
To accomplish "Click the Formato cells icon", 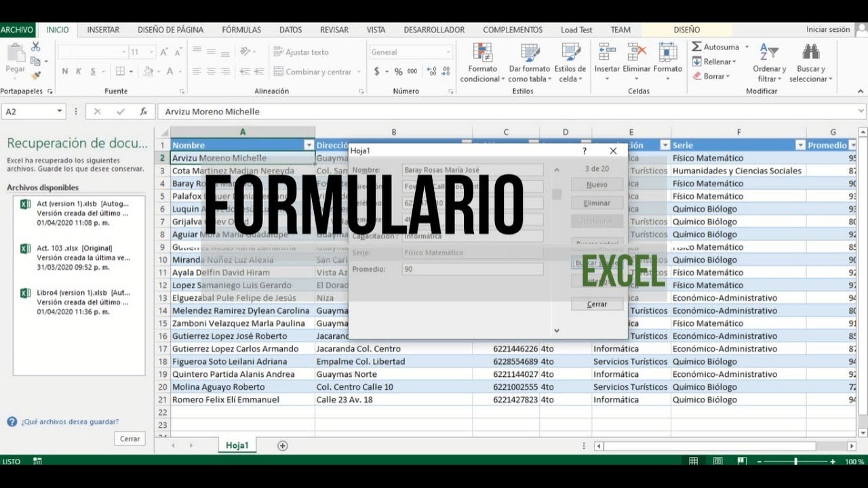I will click(x=668, y=52).
